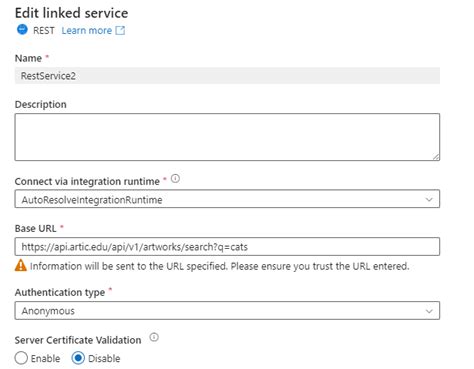Image resolution: width=474 pixels, height=369 pixels.
Task: Open the AutoResolveIntegrationRuntime dropdown
Action: (x=227, y=199)
